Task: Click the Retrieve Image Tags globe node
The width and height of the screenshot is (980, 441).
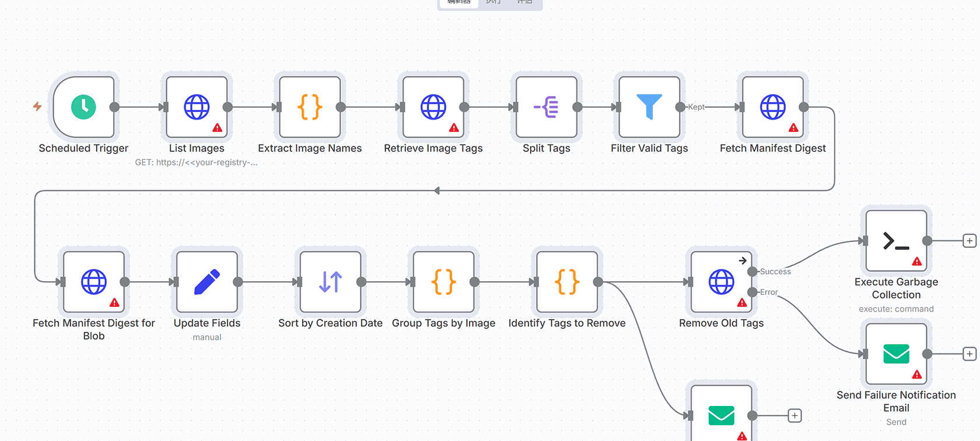Action: coord(433,107)
